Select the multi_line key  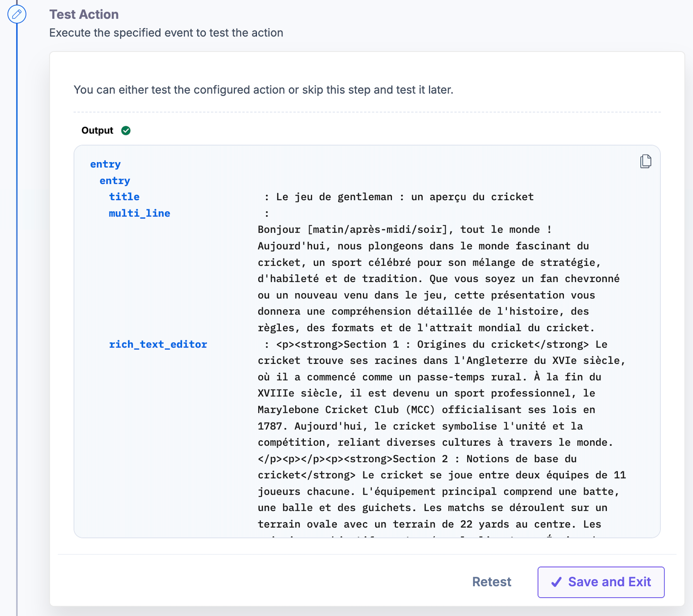[x=139, y=213]
